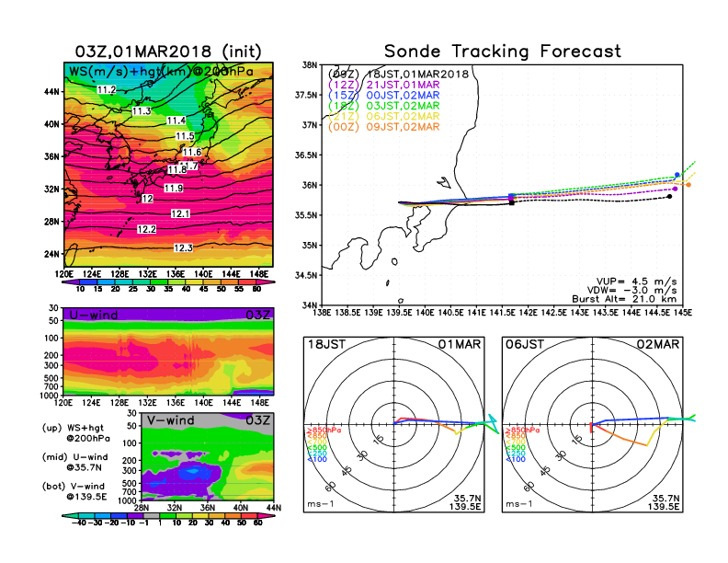Select the "(21Z) 06JST,02MAR" yellow legend entry
728x563 pixels.
pos(384,117)
